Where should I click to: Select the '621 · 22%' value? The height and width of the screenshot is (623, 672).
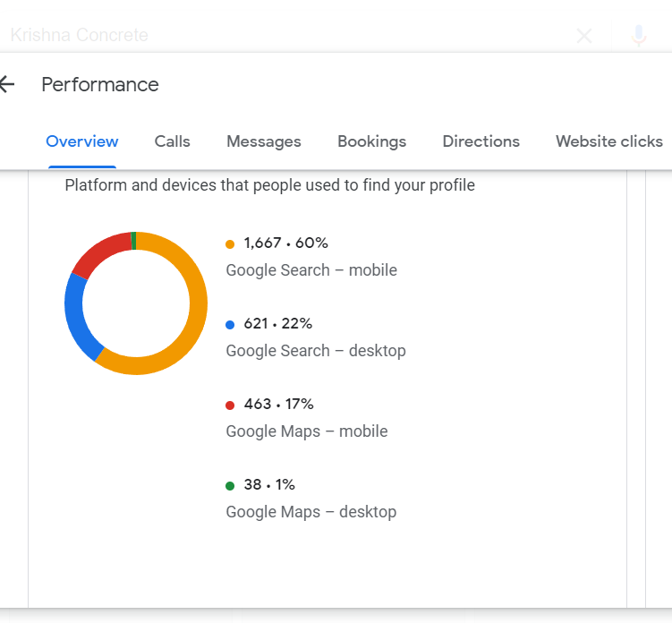coord(277,324)
